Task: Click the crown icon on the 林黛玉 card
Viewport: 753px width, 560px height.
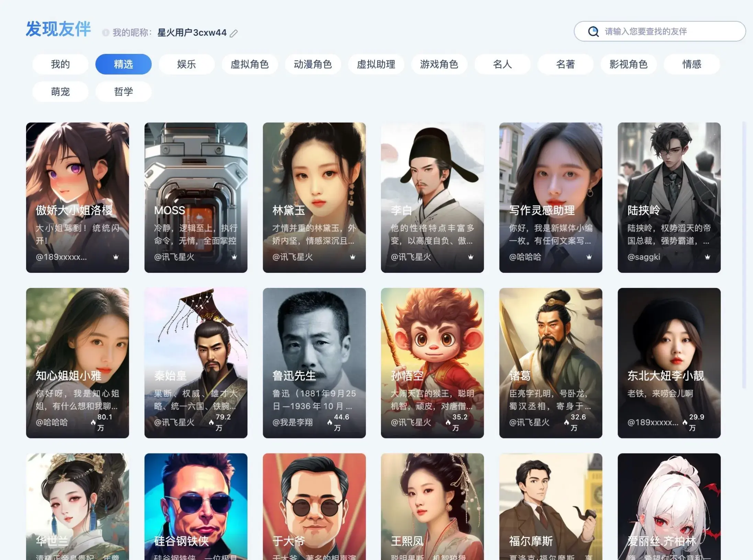Action: pos(352,257)
